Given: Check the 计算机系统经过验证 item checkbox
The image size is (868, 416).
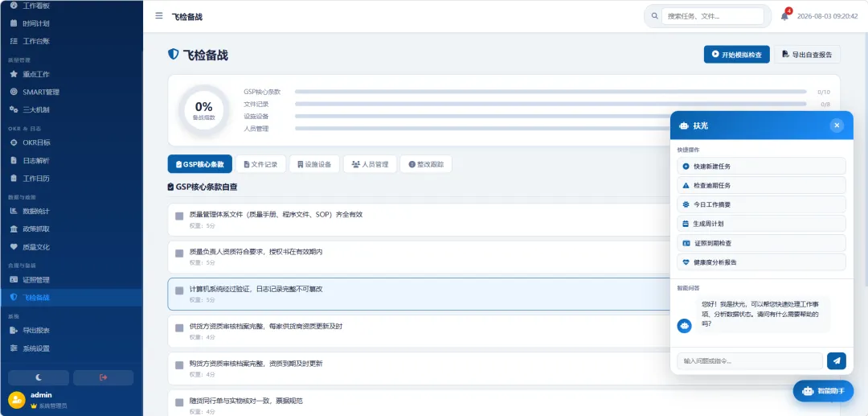Looking at the screenshot, I should click(x=179, y=290).
